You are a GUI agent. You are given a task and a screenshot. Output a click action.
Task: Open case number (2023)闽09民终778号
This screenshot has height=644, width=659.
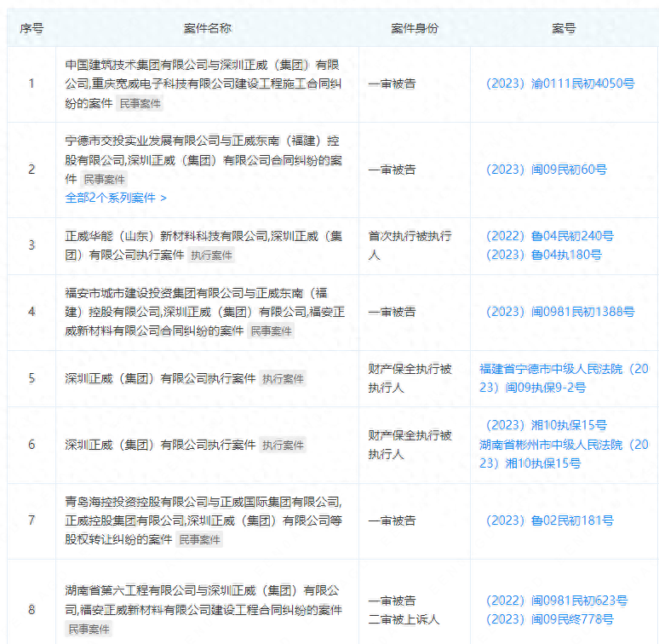coord(550,619)
